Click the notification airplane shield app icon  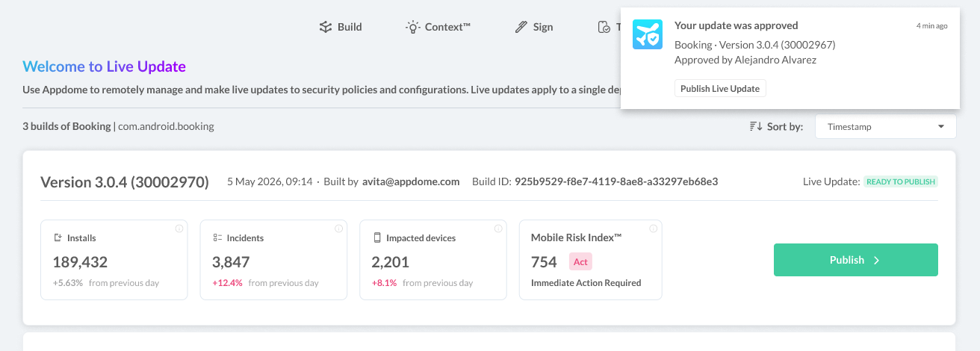pos(648,34)
